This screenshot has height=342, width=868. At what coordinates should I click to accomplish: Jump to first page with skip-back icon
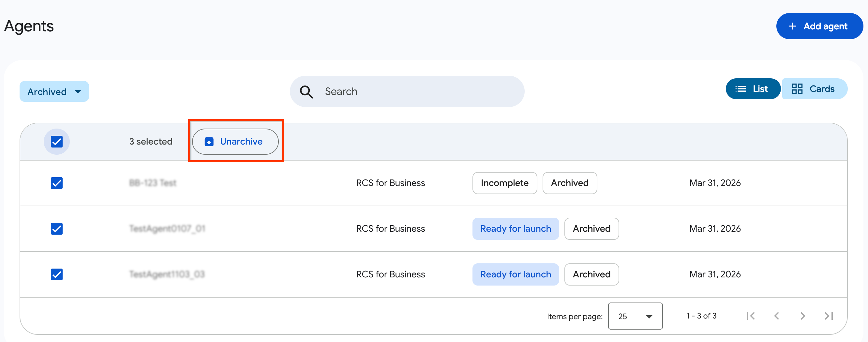[751, 316]
